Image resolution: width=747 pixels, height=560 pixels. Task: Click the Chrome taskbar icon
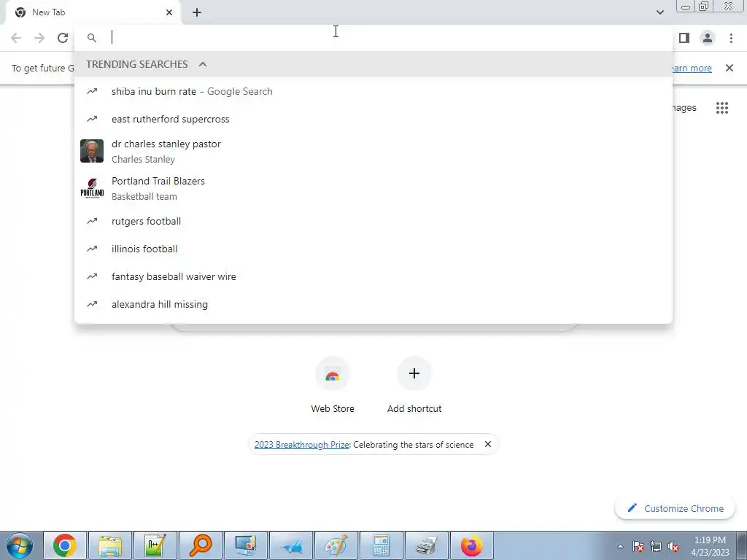[65, 545]
